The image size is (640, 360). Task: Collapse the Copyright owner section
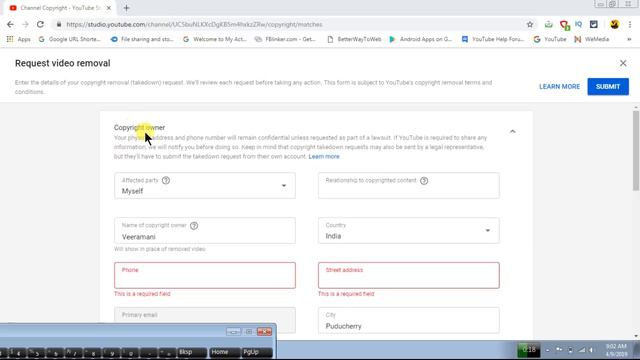513,131
